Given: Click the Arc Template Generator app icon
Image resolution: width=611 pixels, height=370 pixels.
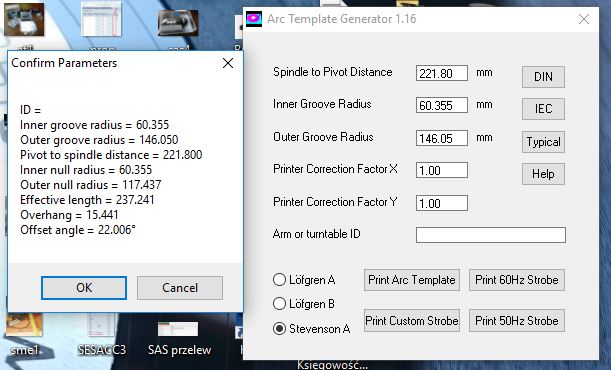Looking at the screenshot, I should [x=254, y=19].
